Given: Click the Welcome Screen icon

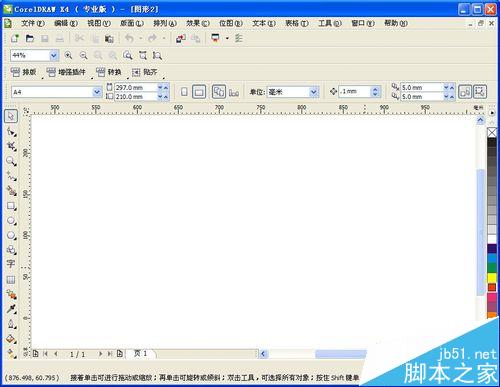Looking at the screenshot, I should point(238,38).
